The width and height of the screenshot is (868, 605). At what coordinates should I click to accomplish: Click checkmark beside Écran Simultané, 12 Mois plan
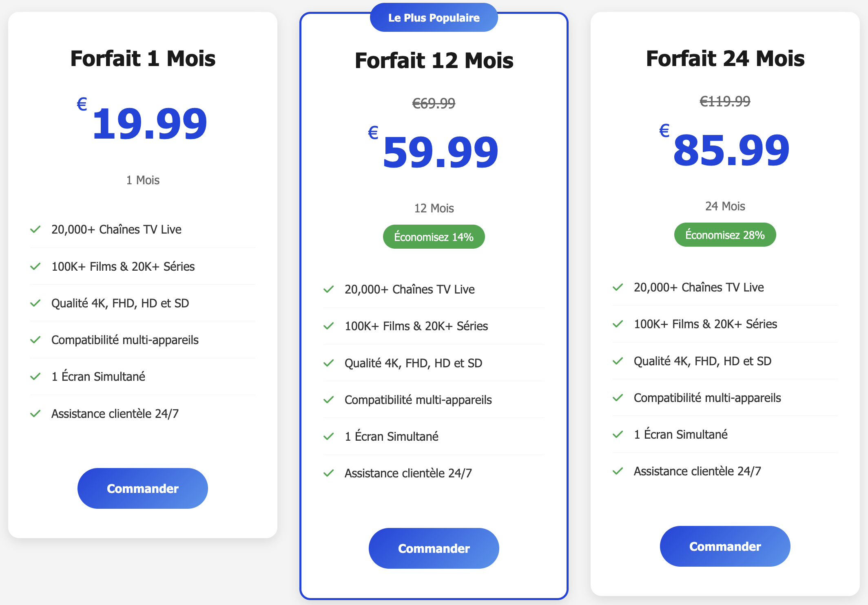329,436
